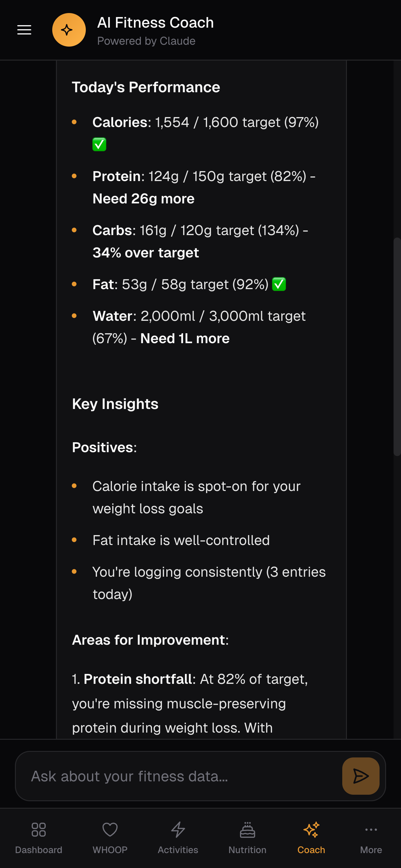Image resolution: width=401 pixels, height=868 pixels.
Task: Click the chat scrollbar thumb
Action: 397,347
